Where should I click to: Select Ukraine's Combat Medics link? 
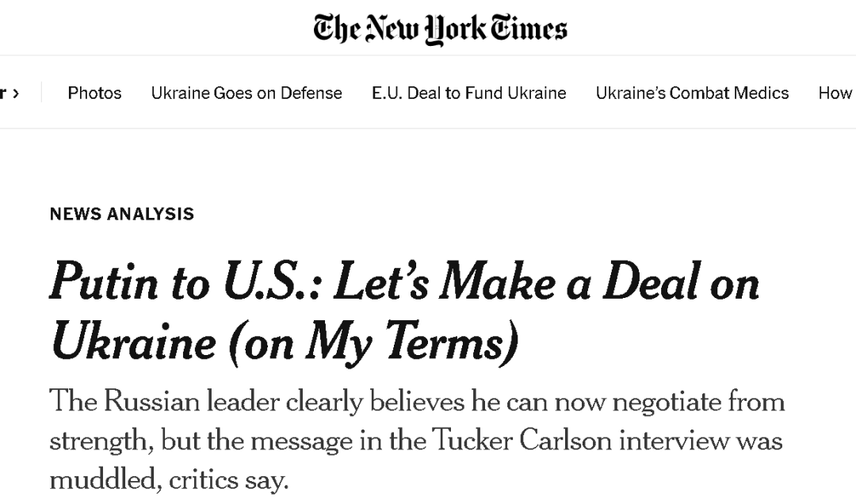coord(692,93)
